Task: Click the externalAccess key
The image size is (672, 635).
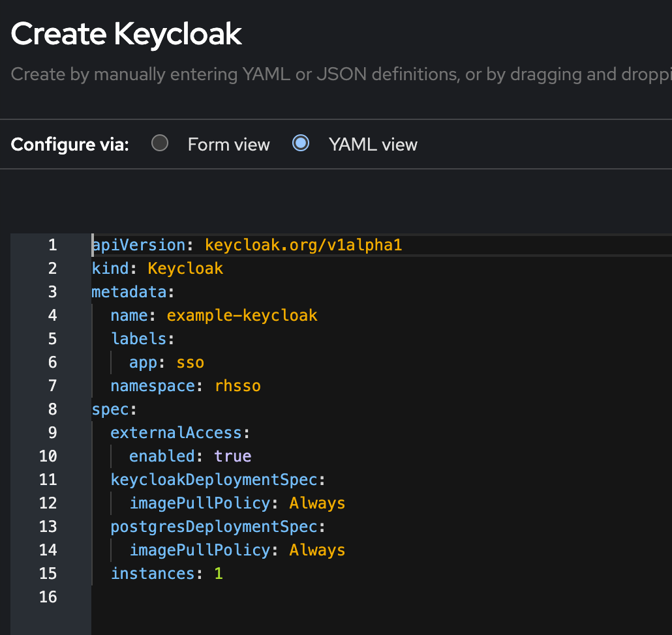Action: point(177,433)
